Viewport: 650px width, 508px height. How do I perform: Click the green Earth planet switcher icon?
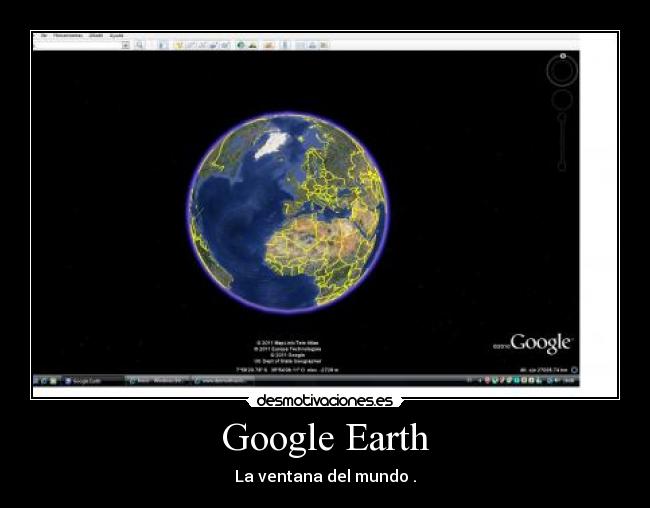click(x=240, y=45)
